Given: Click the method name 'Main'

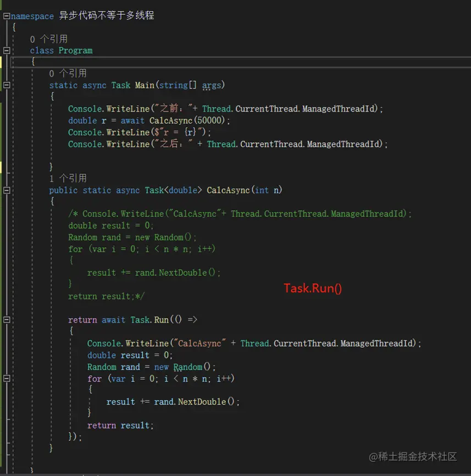Looking at the screenshot, I should click(x=145, y=85).
